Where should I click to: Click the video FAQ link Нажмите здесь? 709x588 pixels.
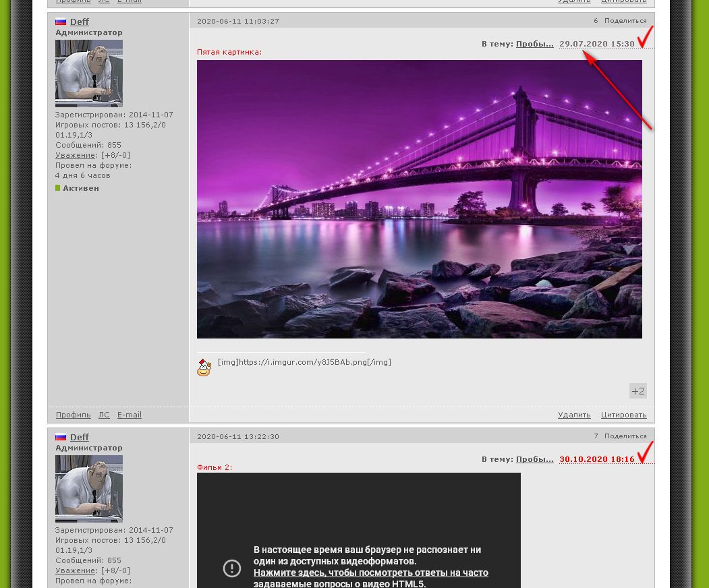371,578
